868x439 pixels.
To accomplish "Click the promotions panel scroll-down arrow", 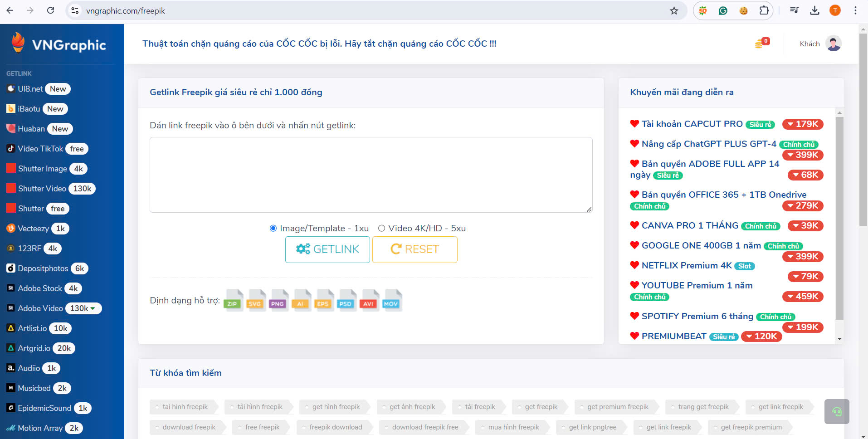I will (839, 339).
